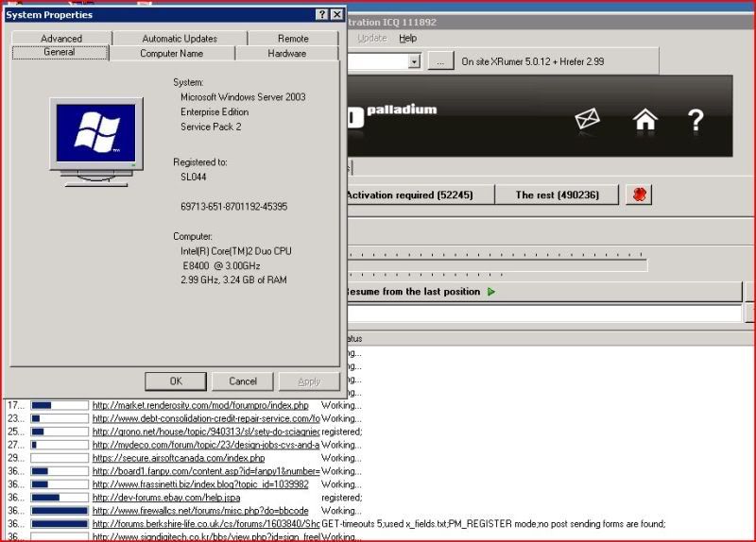Click progress bar of renderosity row
This screenshot has width=756, height=542.
coord(60,406)
